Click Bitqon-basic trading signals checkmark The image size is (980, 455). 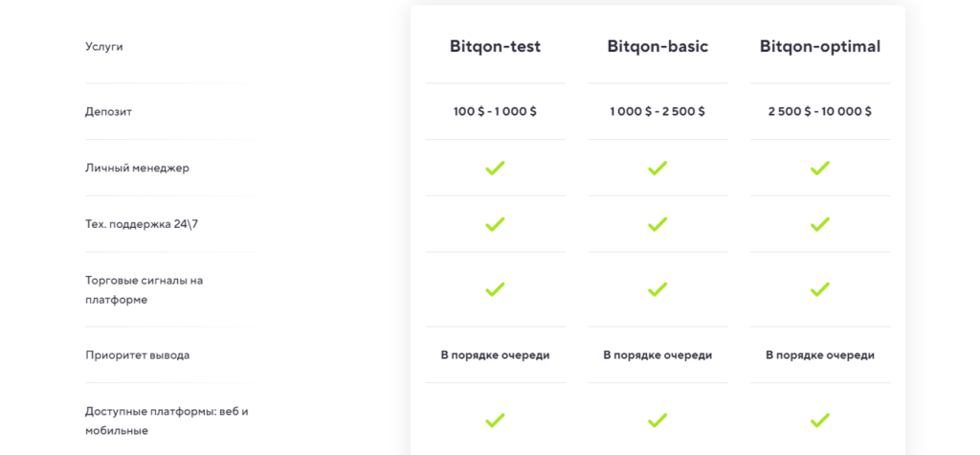click(657, 289)
